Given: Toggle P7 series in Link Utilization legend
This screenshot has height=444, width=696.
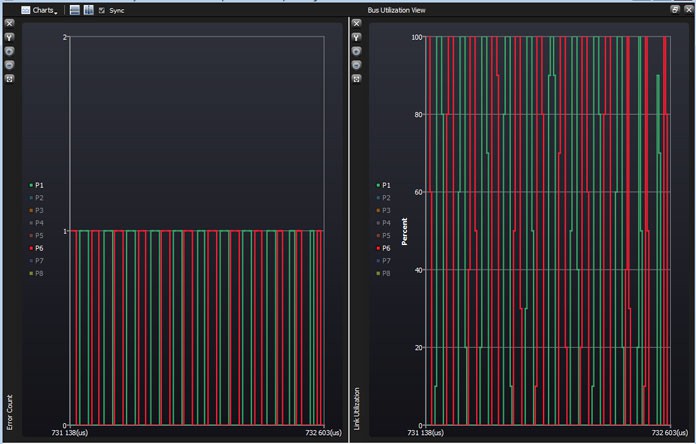Looking at the screenshot, I should pyautogui.click(x=384, y=261).
